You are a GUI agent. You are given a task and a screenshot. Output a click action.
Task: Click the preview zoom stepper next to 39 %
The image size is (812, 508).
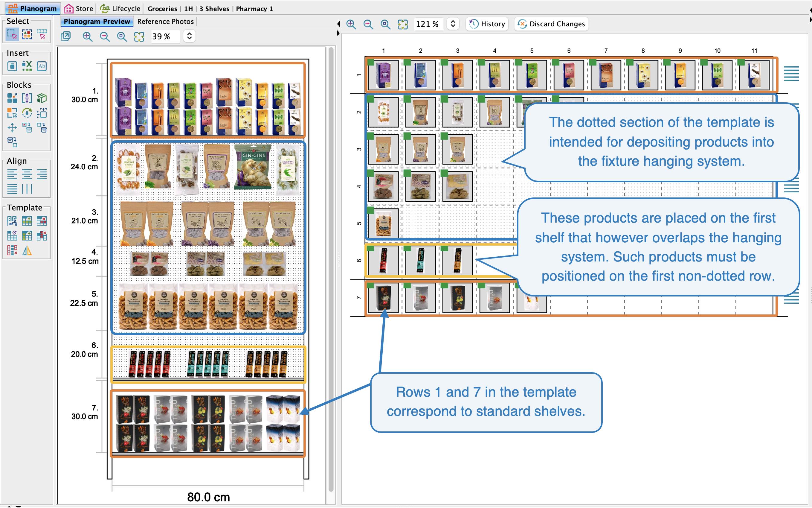(x=189, y=36)
